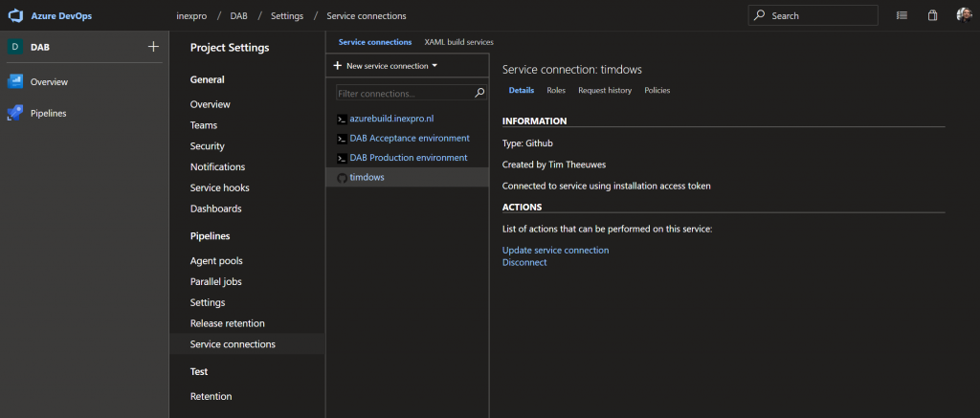Expand the New service connection dropdown arrow
980x418 pixels.
(x=434, y=66)
